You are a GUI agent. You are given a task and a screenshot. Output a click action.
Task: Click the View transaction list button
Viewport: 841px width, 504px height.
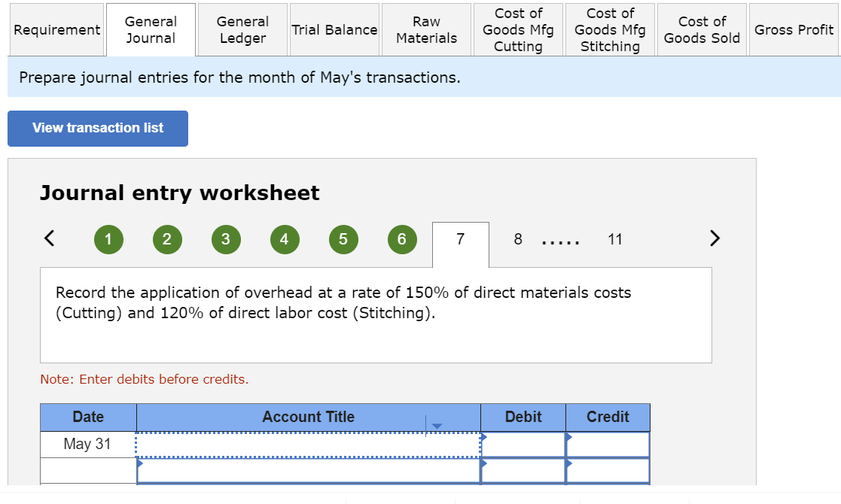tap(97, 128)
